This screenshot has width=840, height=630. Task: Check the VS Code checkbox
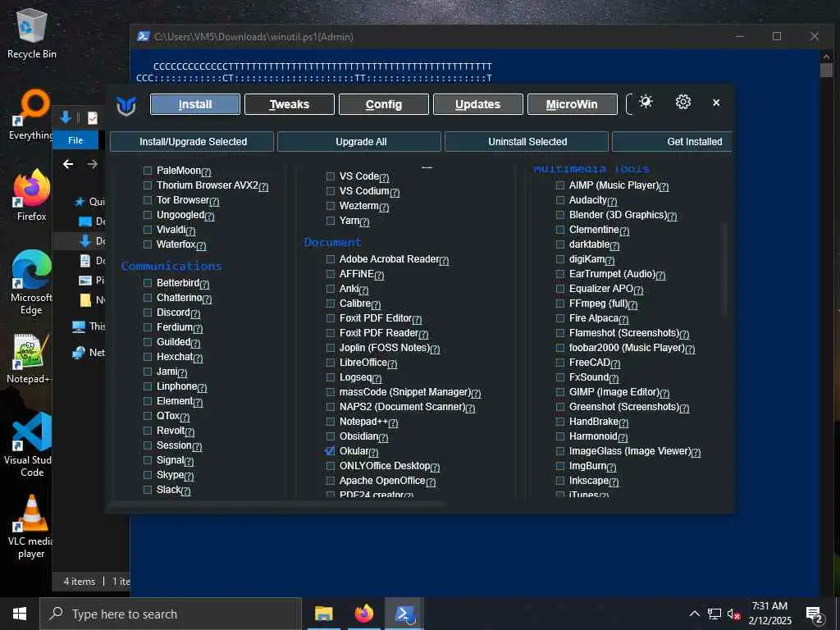(x=330, y=176)
